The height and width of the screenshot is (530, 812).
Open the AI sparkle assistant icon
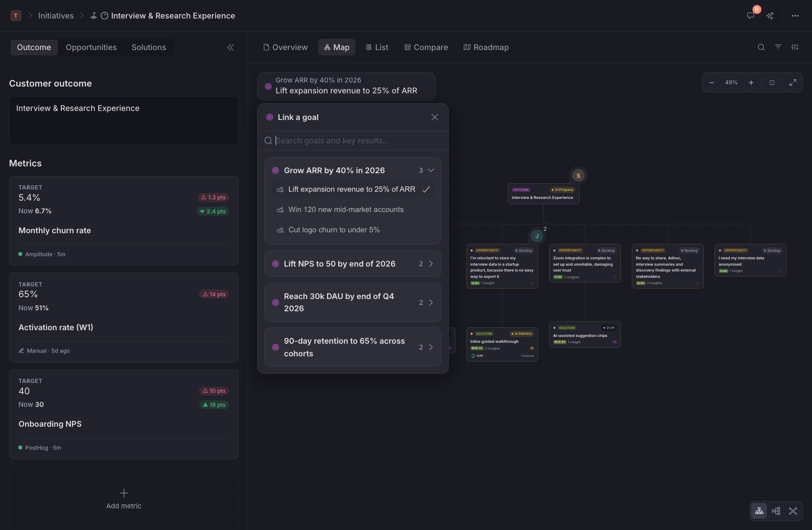click(x=770, y=16)
